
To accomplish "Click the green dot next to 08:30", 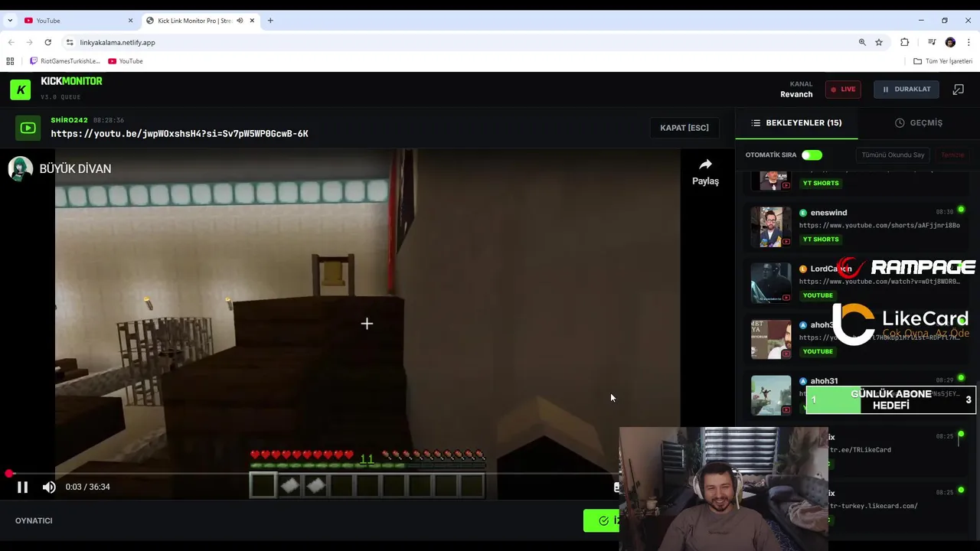I will [961, 210].
